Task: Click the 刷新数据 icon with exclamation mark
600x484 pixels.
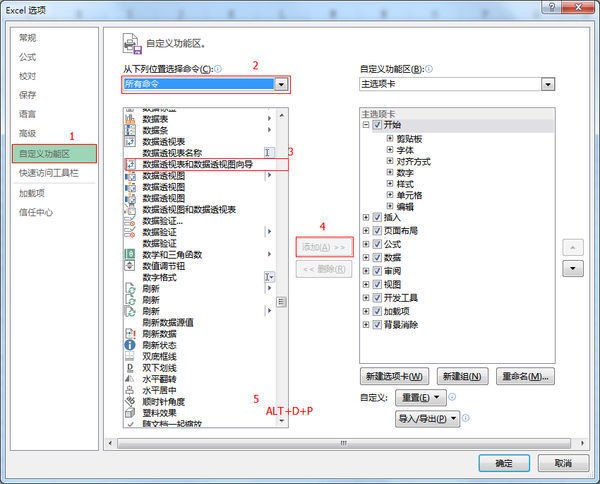Action: (x=130, y=334)
